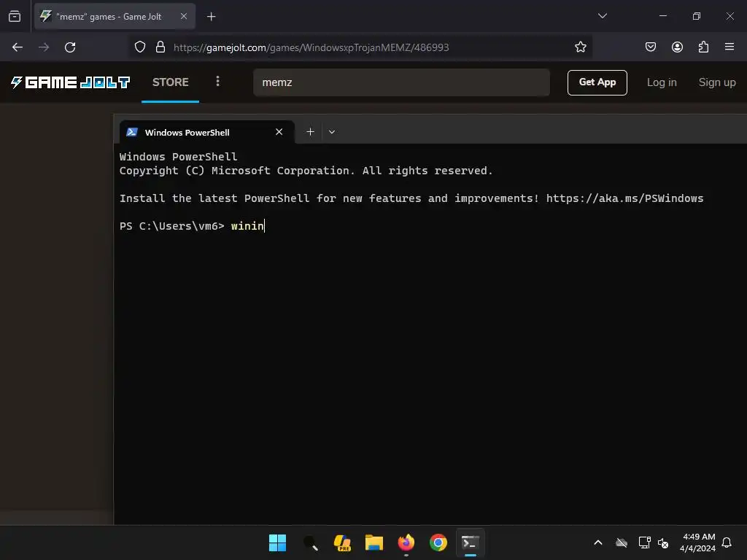Go back with the browser back arrow

[x=18, y=47]
